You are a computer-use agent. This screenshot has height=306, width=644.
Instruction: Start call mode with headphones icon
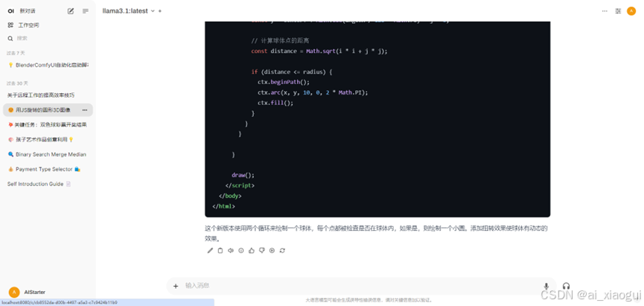(x=567, y=287)
